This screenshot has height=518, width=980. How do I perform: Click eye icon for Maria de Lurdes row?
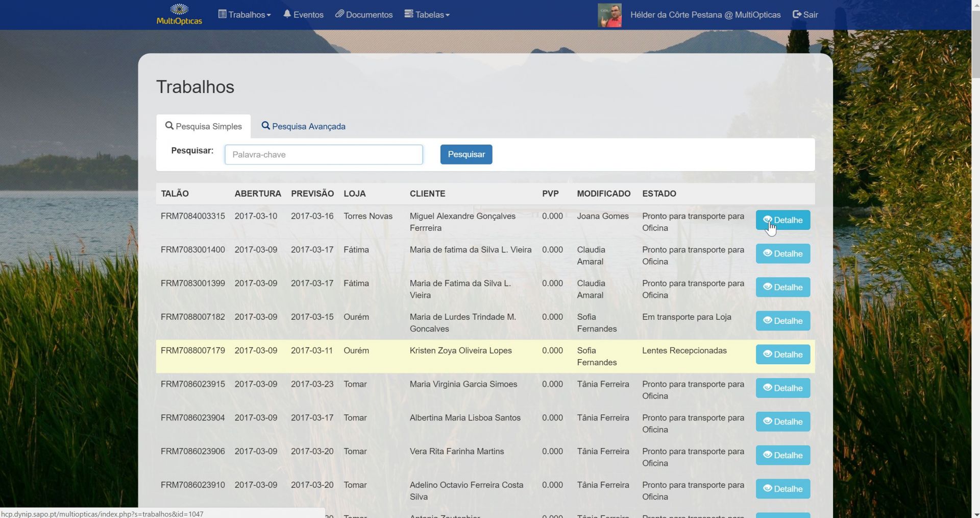point(767,320)
